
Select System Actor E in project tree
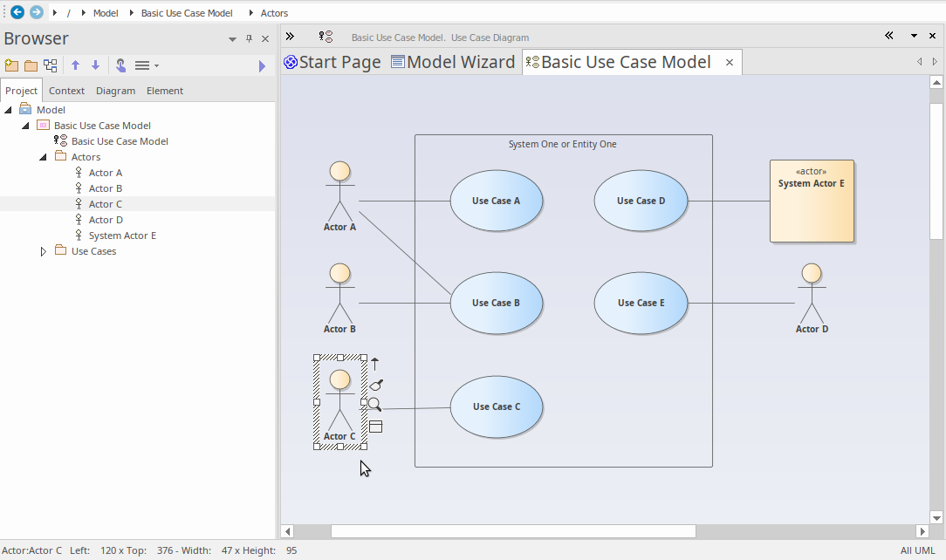pyautogui.click(x=122, y=236)
